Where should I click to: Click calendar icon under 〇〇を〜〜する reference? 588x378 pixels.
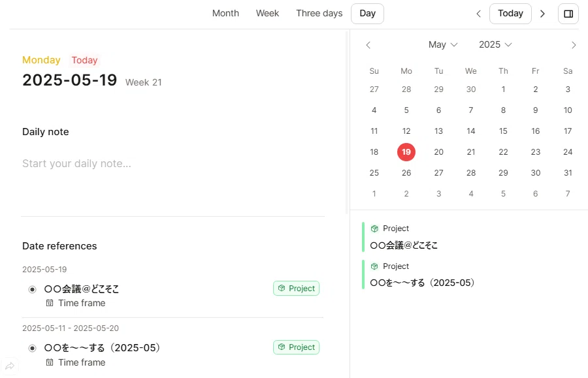click(50, 362)
